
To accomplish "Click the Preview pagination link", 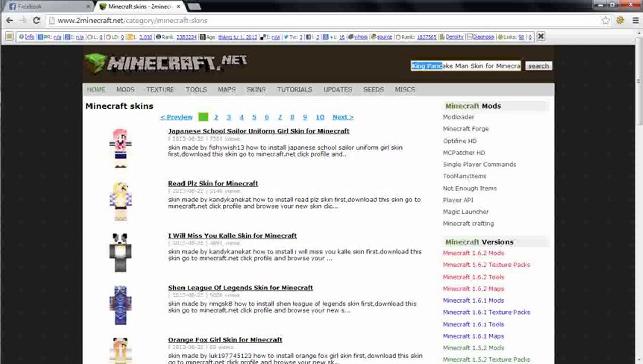I will point(176,117).
